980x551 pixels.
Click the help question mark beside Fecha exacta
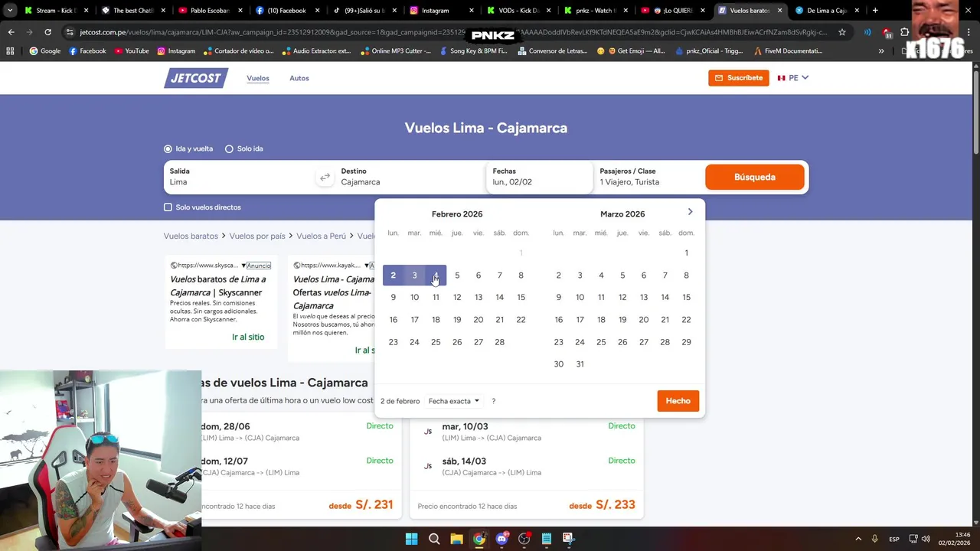494,401
